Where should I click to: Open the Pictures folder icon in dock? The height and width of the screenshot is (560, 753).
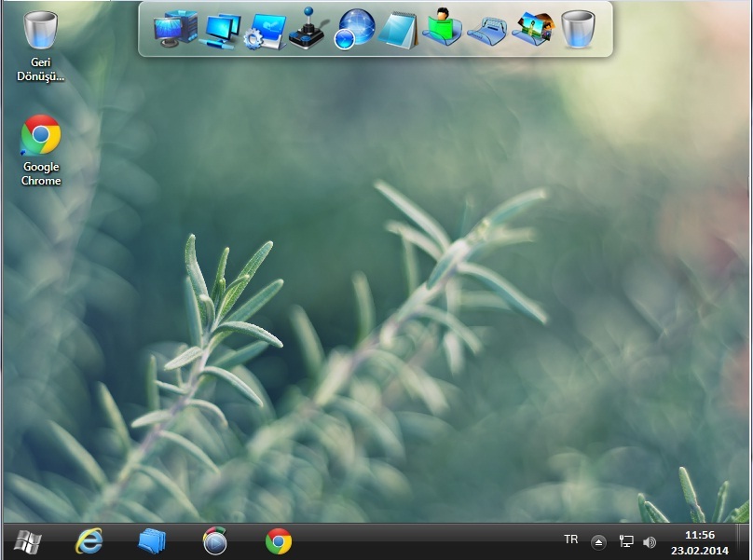point(532,29)
